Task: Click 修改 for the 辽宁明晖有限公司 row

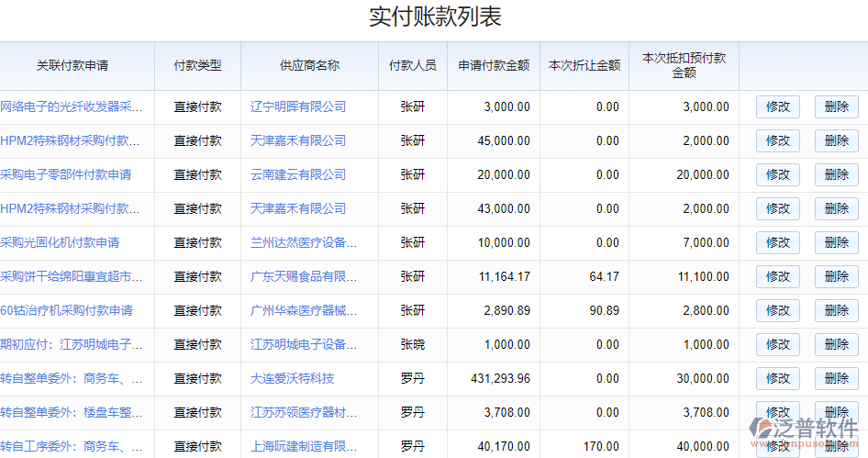Action: tap(778, 106)
